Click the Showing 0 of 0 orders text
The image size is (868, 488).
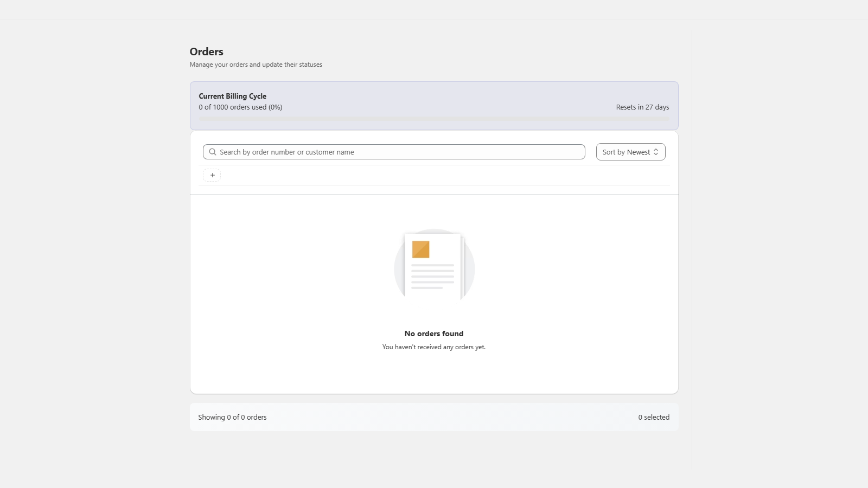(232, 417)
